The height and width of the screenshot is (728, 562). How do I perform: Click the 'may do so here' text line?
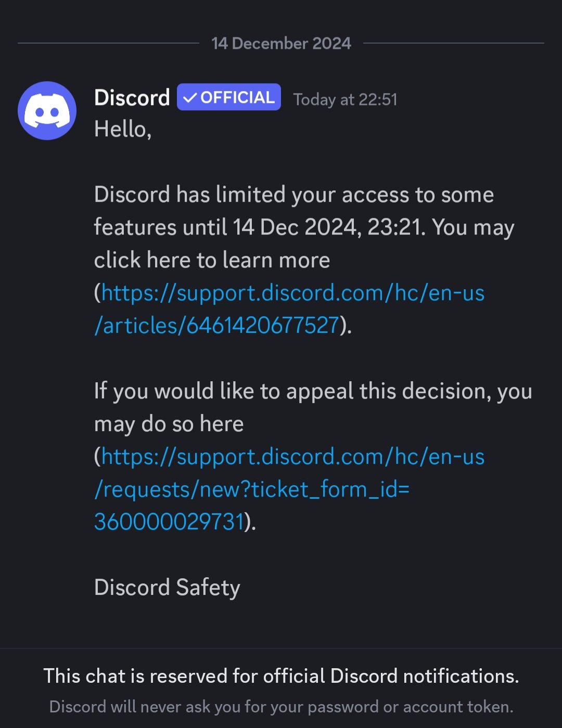169,424
